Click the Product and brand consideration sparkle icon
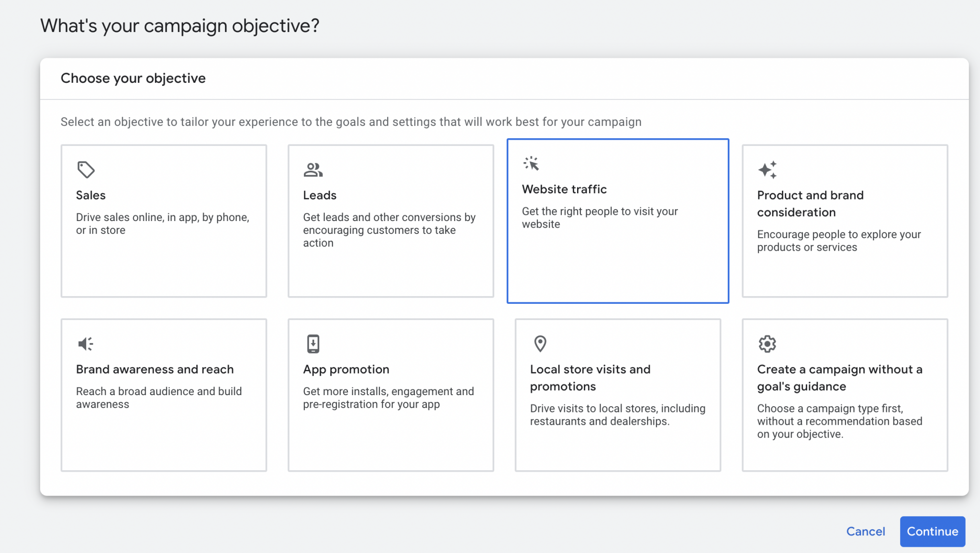 pyautogui.click(x=767, y=169)
